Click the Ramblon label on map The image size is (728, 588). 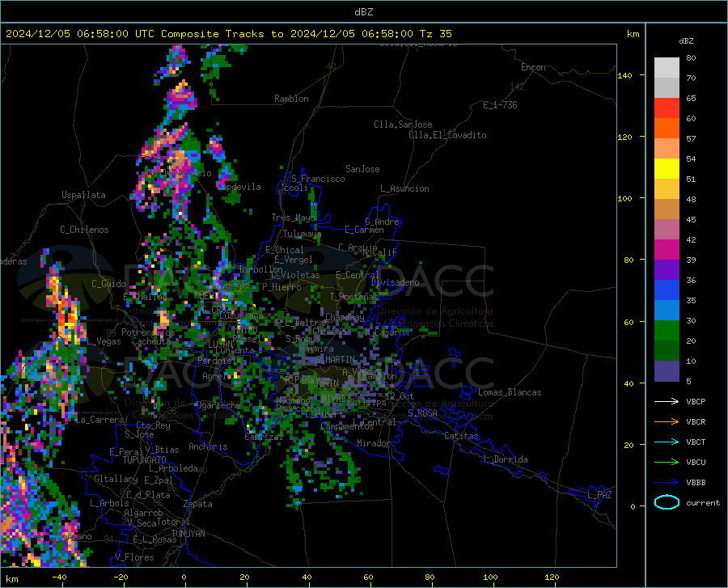(x=291, y=99)
